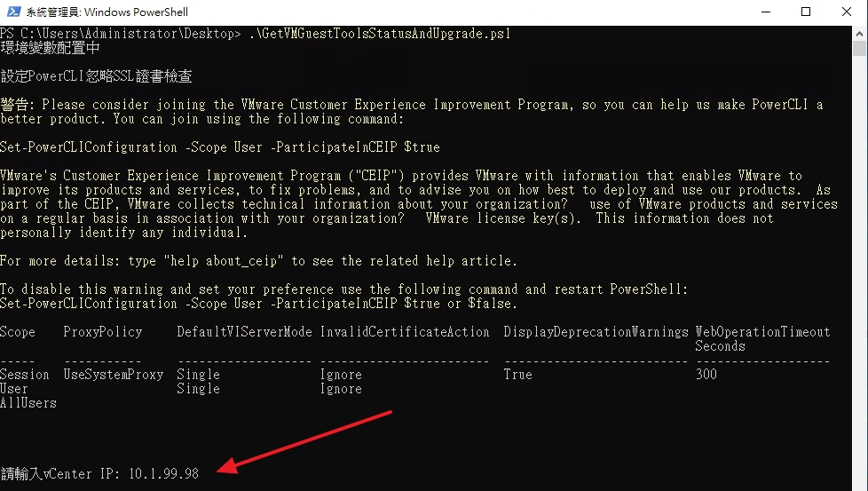Click the 'WebOperationTimeout' column header

click(x=762, y=332)
